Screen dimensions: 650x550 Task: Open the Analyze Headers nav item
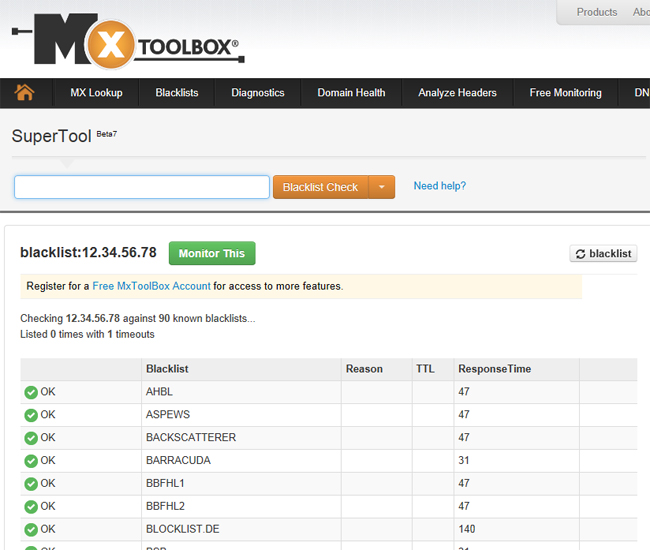[x=457, y=92]
